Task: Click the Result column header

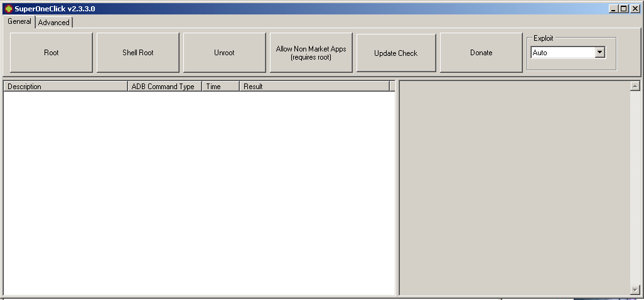Action: [314, 86]
